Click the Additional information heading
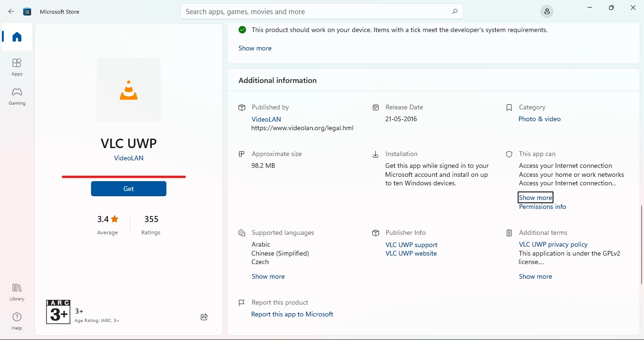The height and width of the screenshot is (340, 644). (278, 80)
